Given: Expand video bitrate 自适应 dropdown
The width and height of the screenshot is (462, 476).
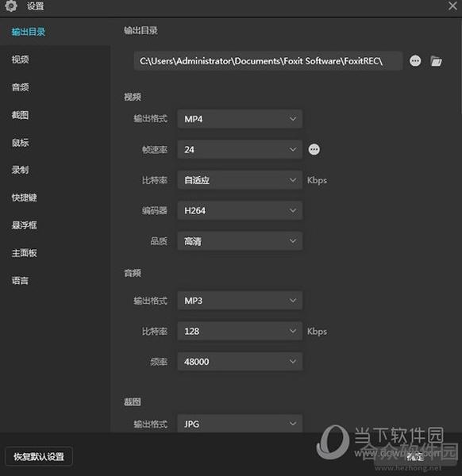Looking at the screenshot, I should (x=240, y=180).
